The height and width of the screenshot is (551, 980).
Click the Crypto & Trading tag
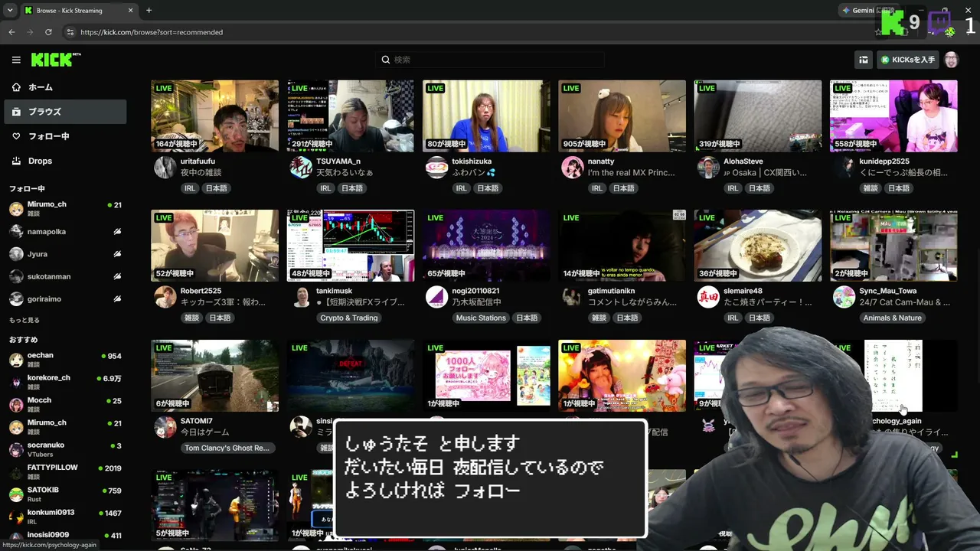[x=349, y=318]
